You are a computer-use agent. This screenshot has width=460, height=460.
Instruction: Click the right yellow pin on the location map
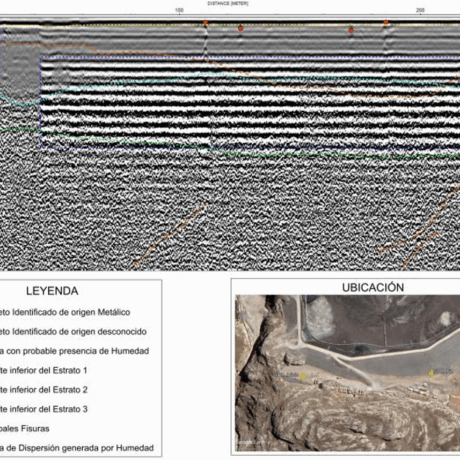click(431, 372)
